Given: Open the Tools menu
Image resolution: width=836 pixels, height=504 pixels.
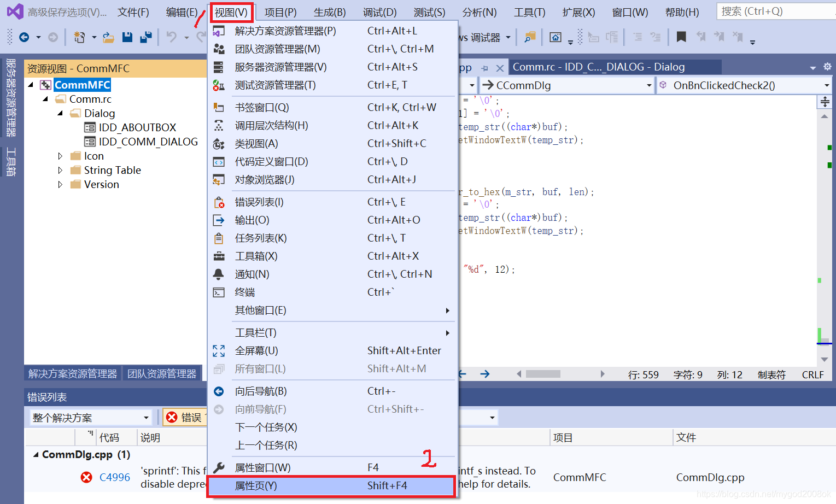Looking at the screenshot, I should point(529,12).
